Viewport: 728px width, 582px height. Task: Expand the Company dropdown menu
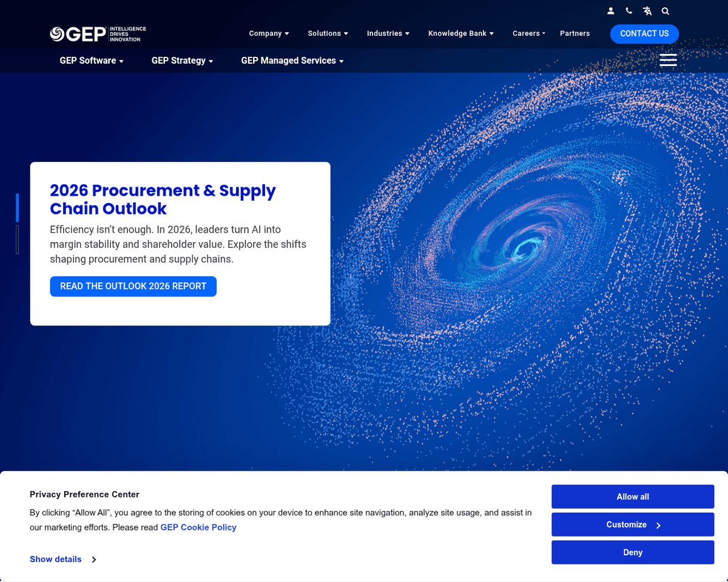(x=269, y=33)
